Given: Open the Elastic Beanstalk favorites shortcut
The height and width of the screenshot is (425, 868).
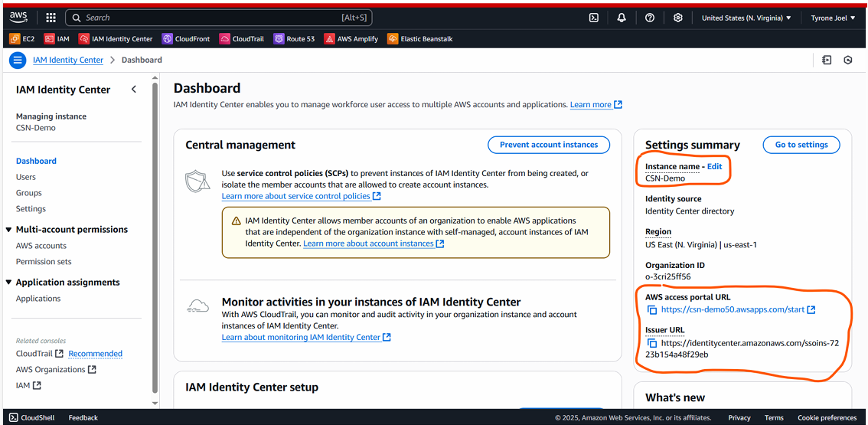Looking at the screenshot, I should [419, 39].
